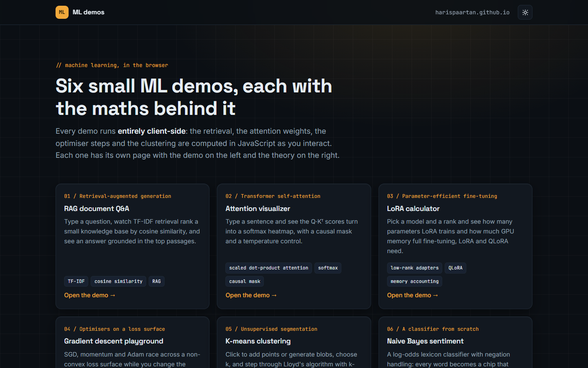Click the RAG document Q&A title

[97, 209]
